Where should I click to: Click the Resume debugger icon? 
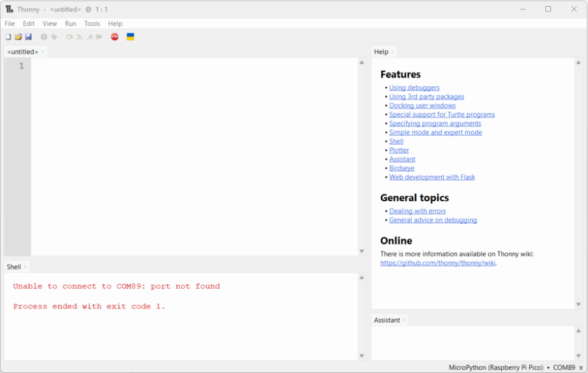[99, 37]
